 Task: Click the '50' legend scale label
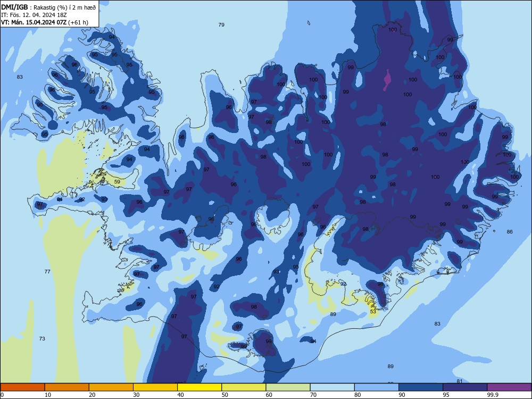tap(225, 395)
